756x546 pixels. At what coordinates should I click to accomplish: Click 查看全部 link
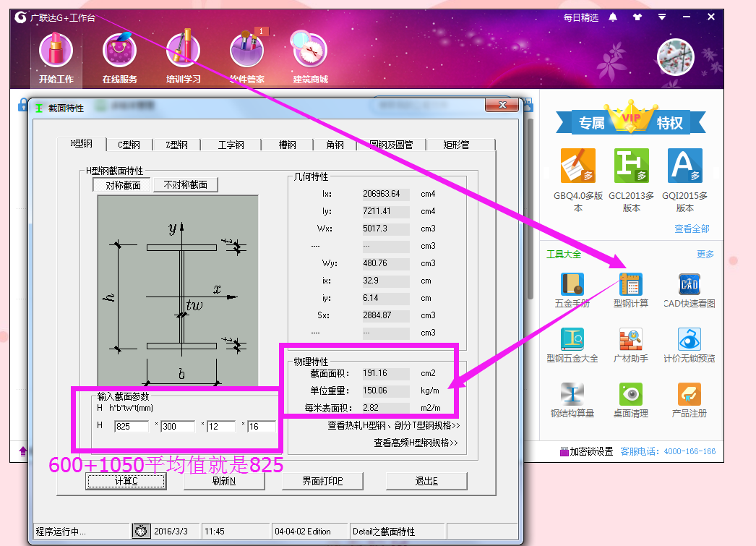[692, 229]
